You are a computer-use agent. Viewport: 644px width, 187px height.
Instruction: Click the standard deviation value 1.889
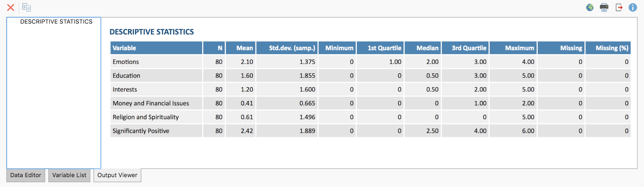pos(308,131)
